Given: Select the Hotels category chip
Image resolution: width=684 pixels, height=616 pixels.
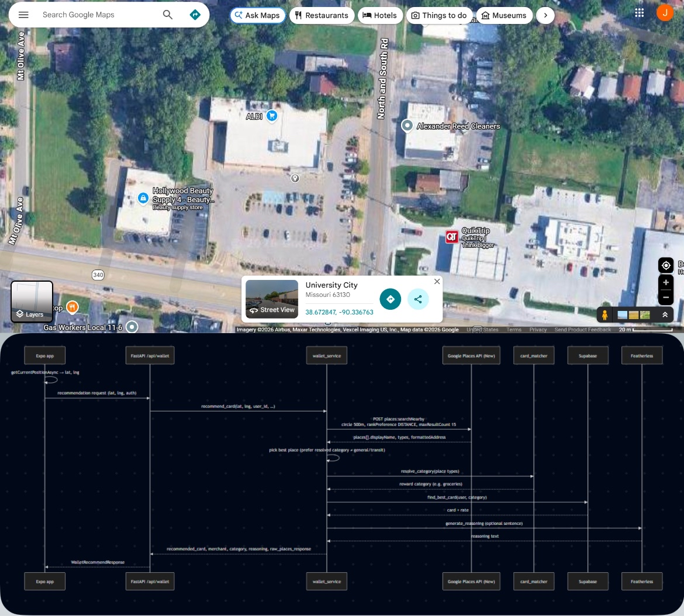Looking at the screenshot, I should click(x=380, y=15).
